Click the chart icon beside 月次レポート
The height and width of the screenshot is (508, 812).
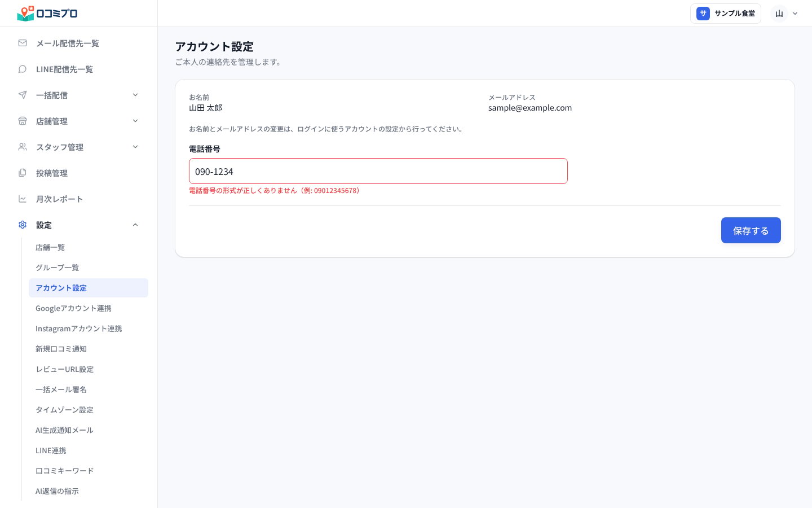23,199
